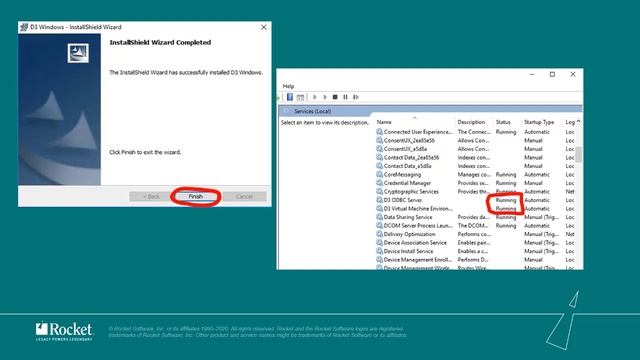
Task: Click the 'Automatic' startup type of D3 ODBC Server
Action: pyautogui.click(x=537, y=200)
